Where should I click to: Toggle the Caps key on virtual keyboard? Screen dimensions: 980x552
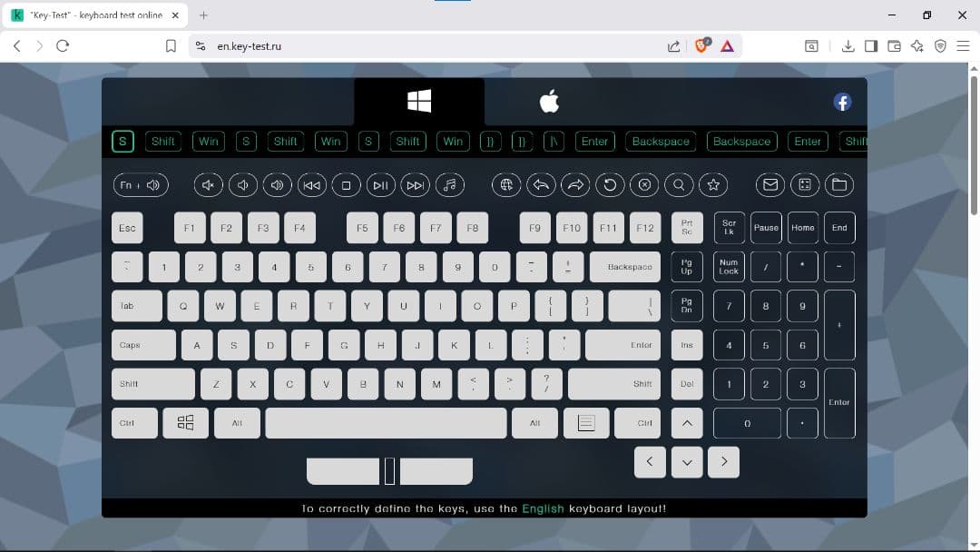pos(143,345)
